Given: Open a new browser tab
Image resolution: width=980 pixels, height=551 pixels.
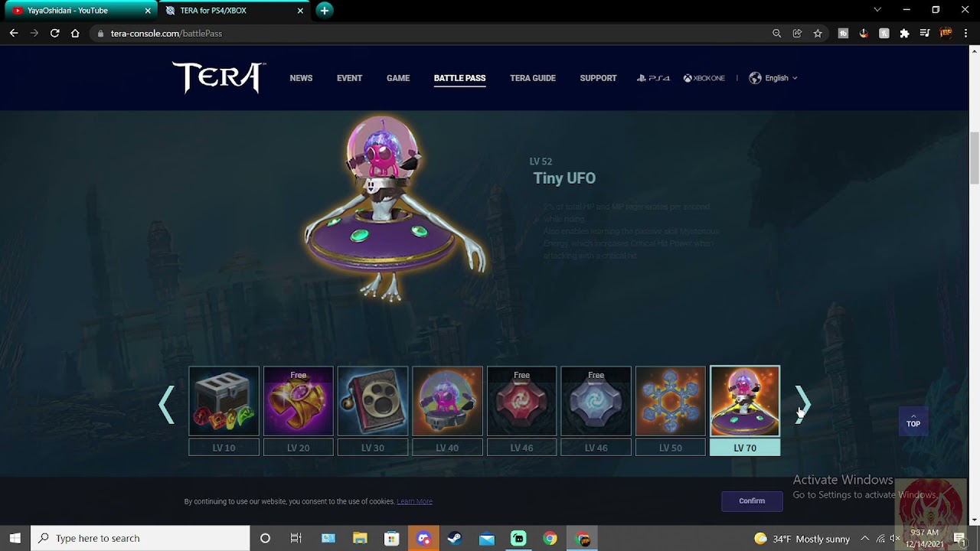Looking at the screenshot, I should click(x=325, y=11).
